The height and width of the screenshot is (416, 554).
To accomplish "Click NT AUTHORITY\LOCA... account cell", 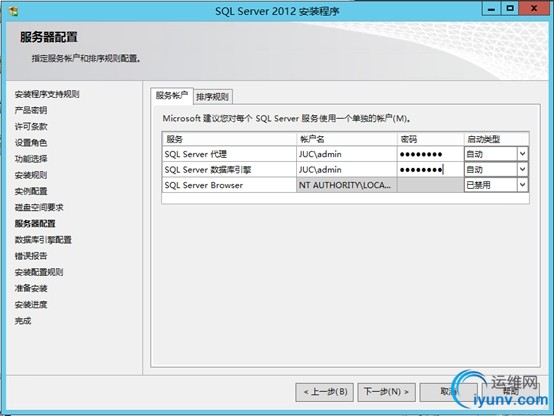I will point(347,185).
